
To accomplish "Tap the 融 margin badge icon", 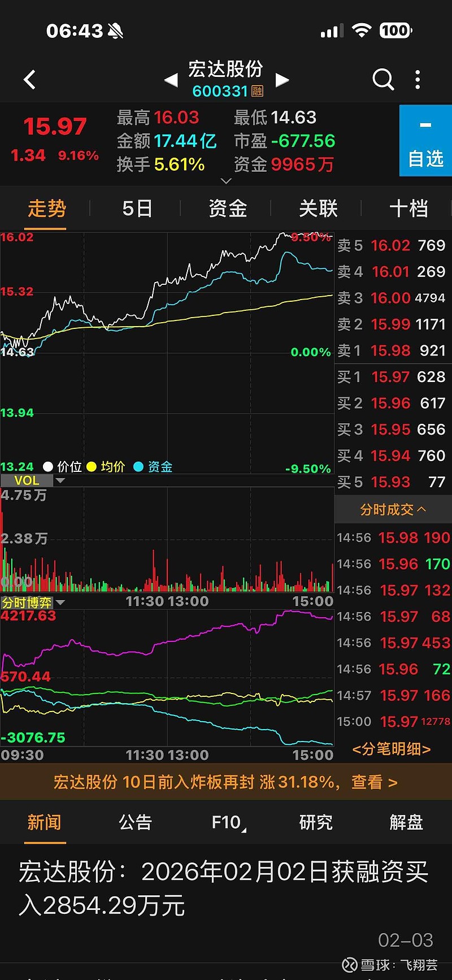I will (258, 91).
